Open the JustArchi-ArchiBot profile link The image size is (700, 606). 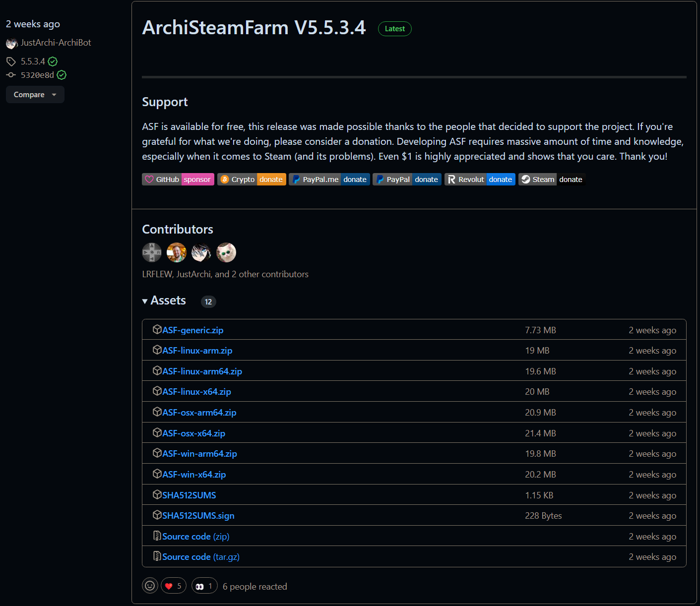click(56, 43)
